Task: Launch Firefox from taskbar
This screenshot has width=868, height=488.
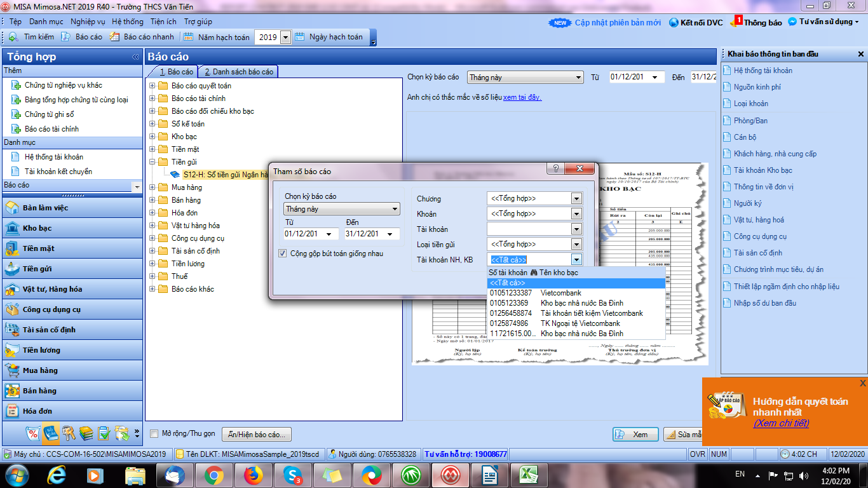Action: (x=253, y=475)
